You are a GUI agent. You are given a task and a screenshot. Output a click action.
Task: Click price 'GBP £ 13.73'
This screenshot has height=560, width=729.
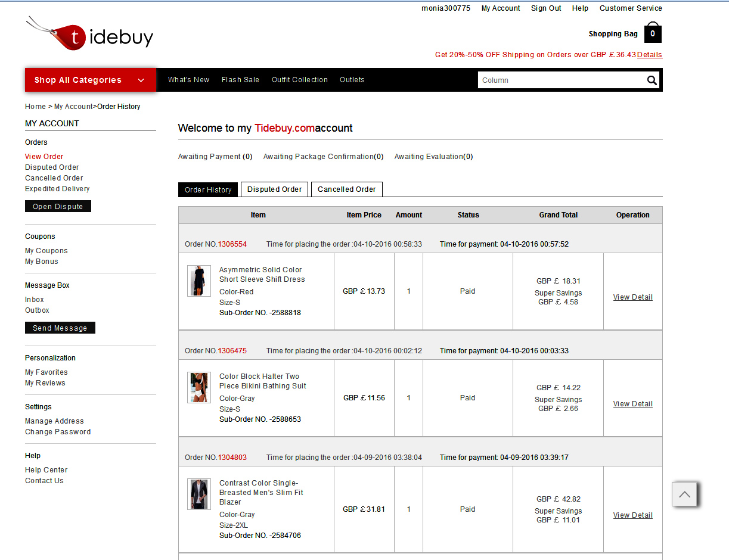(364, 291)
